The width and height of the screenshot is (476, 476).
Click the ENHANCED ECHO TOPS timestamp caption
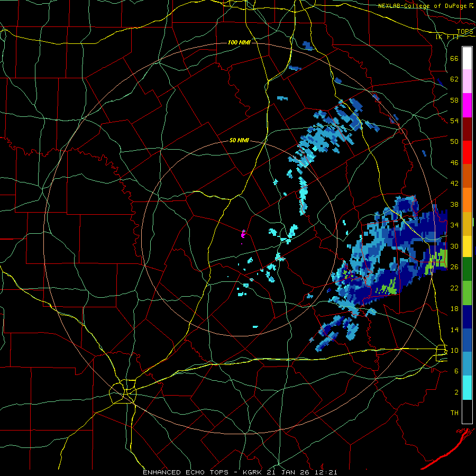(x=240, y=472)
